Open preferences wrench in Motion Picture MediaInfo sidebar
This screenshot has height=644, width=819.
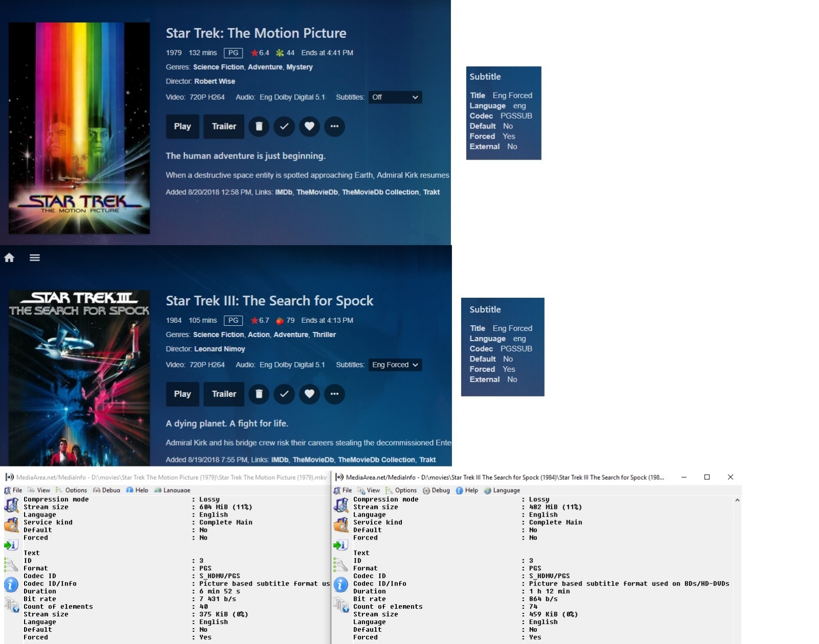point(11,565)
